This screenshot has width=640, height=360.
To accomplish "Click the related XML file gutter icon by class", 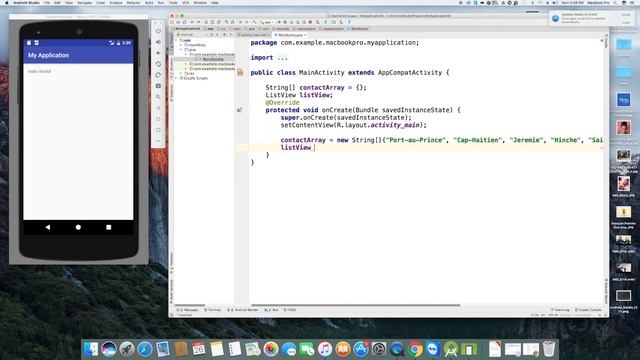I will click(x=240, y=73).
